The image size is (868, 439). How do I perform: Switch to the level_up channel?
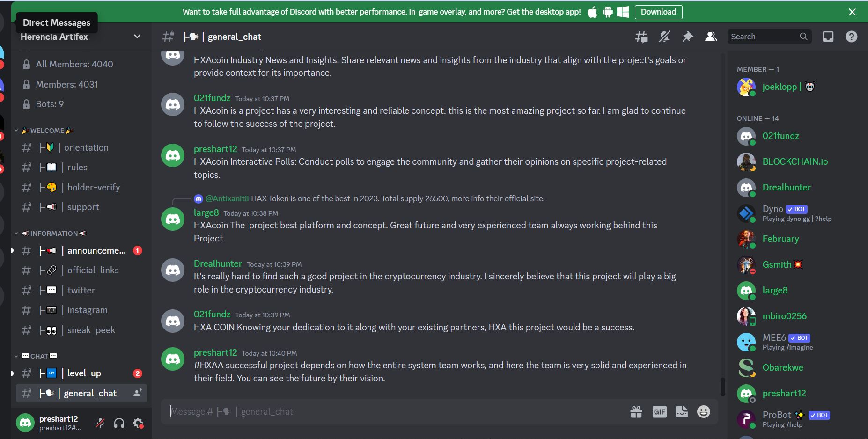81,373
